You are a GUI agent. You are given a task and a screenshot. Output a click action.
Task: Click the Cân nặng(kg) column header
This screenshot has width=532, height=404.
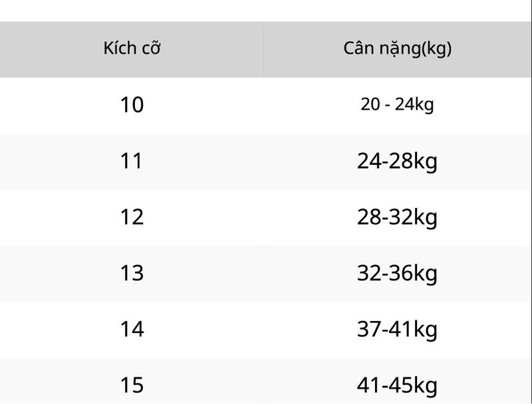pos(397,49)
